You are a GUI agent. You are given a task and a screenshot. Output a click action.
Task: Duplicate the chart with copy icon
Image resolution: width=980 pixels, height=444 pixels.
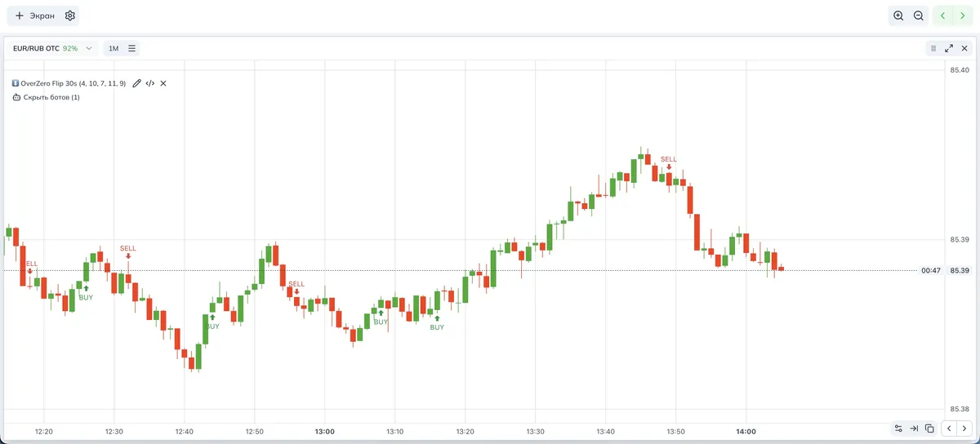(x=929, y=428)
